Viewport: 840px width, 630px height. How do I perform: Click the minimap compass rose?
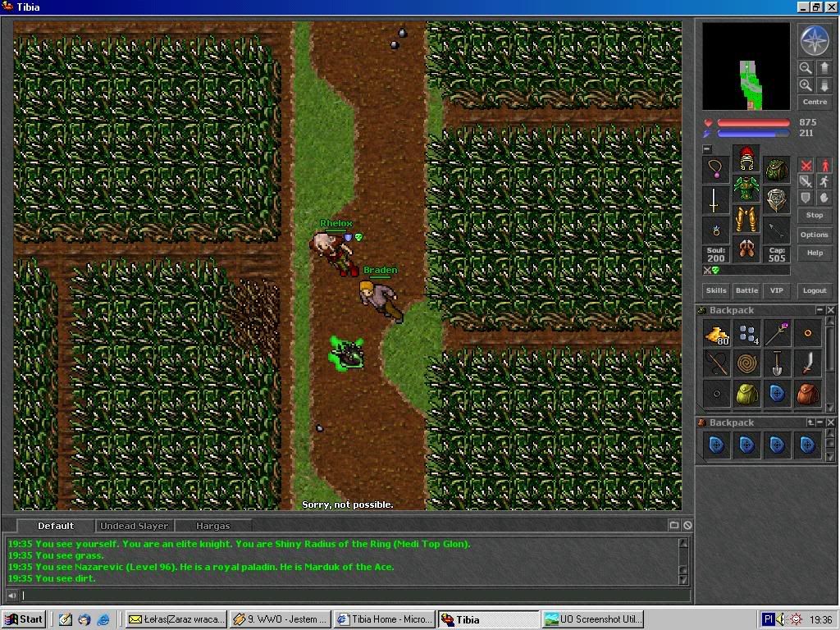tap(815, 41)
